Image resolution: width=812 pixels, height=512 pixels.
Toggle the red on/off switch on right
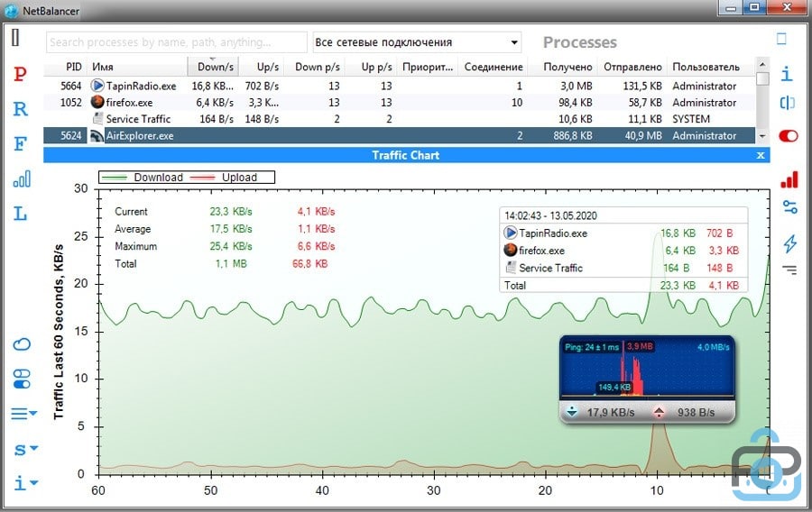789,135
